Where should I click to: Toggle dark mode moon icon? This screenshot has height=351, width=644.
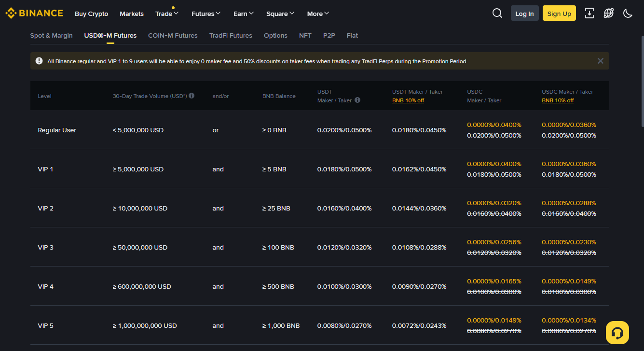[628, 13]
